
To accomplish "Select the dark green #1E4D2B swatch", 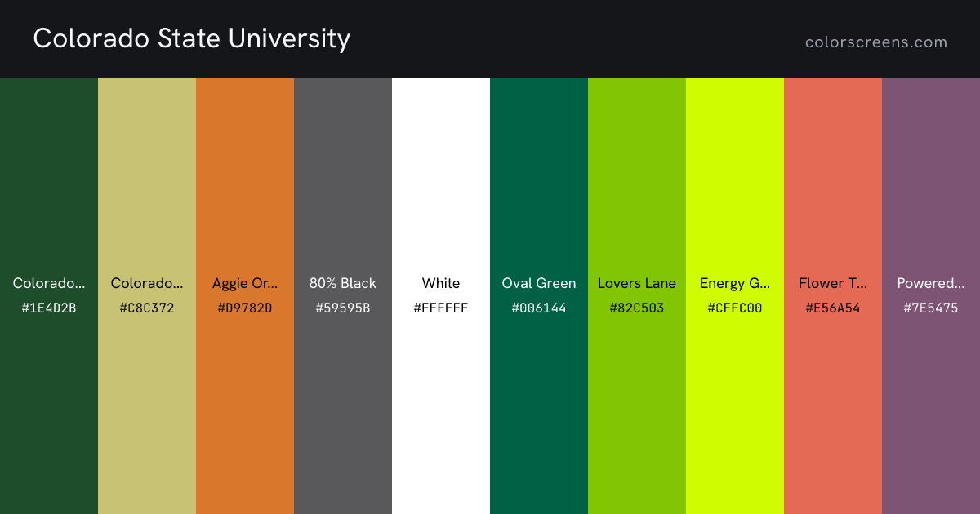I will click(x=49, y=296).
